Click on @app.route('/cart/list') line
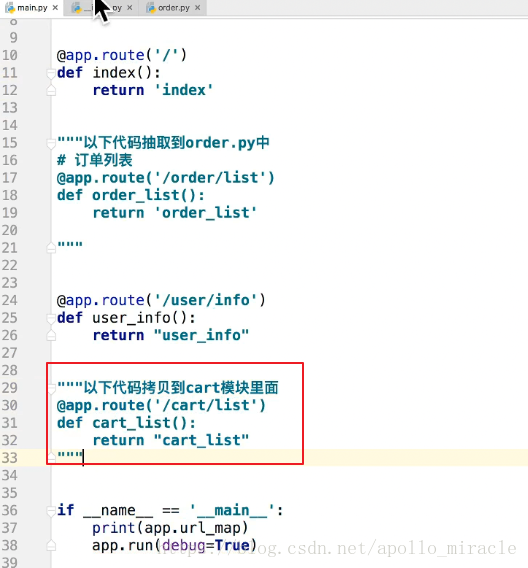 161,405
